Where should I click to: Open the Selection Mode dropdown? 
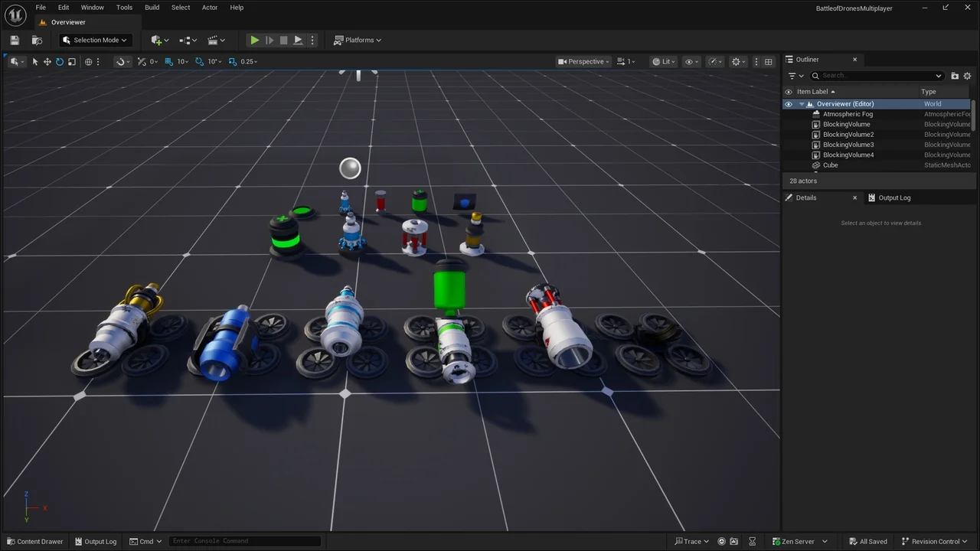point(95,40)
